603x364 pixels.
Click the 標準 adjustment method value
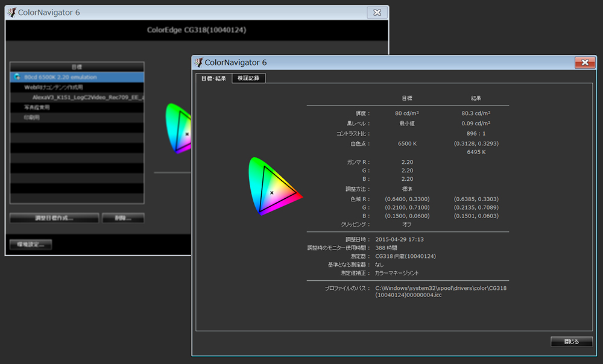407,189
